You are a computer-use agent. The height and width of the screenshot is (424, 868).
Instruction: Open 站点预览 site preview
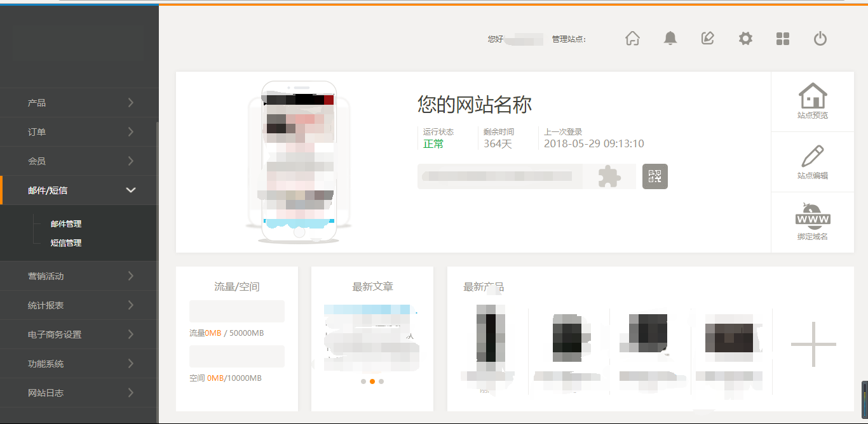click(x=812, y=102)
